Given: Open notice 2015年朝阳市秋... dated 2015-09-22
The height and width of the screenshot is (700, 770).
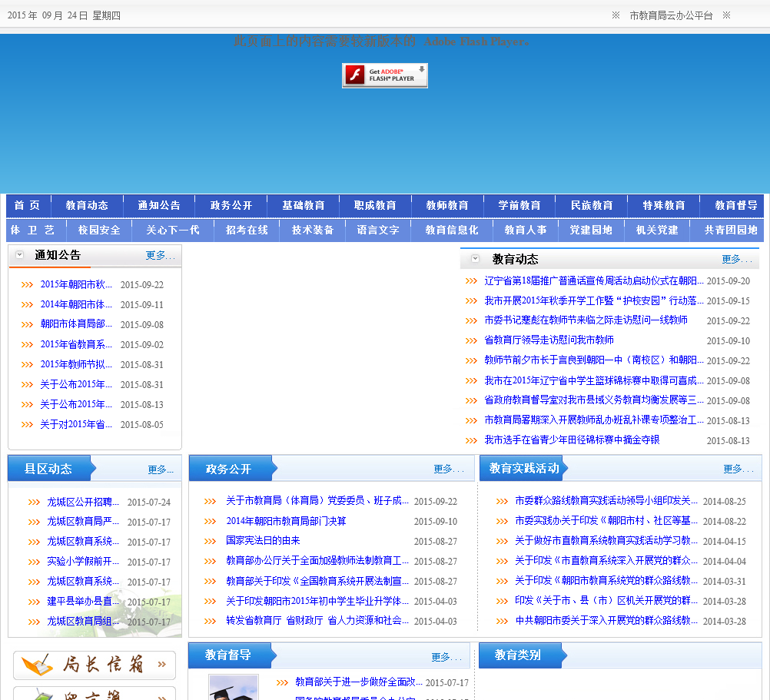Looking at the screenshot, I should click(x=76, y=285).
